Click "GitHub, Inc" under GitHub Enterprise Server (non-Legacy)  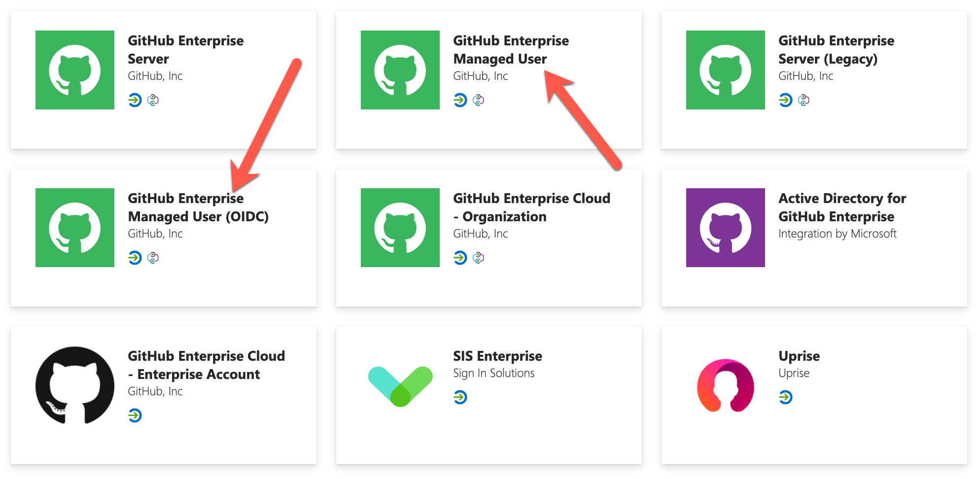tap(155, 76)
